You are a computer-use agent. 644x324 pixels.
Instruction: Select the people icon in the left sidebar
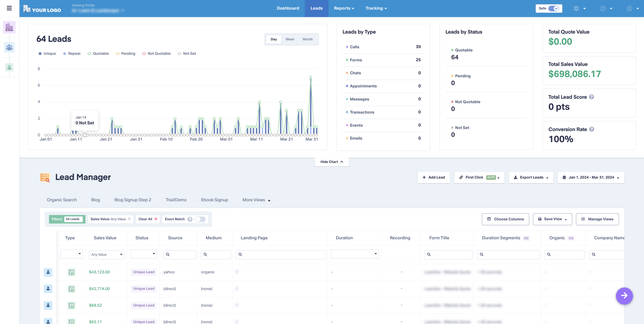(9, 47)
